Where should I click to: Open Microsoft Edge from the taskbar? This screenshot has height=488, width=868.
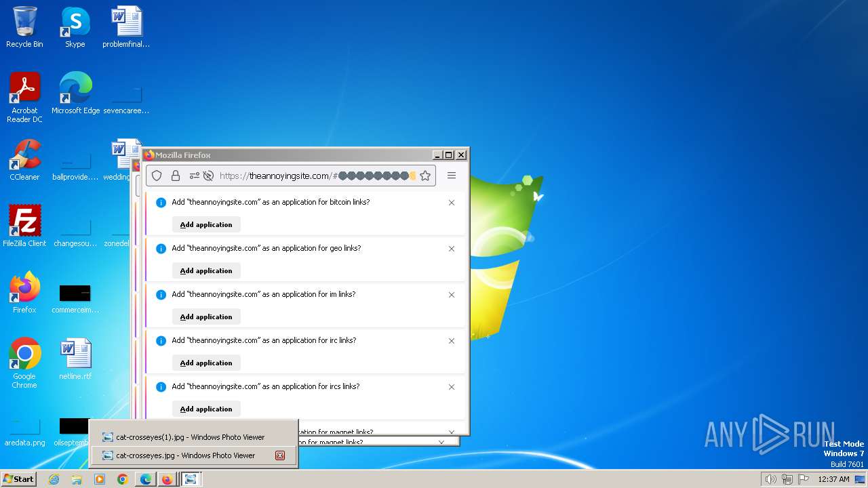pos(146,479)
